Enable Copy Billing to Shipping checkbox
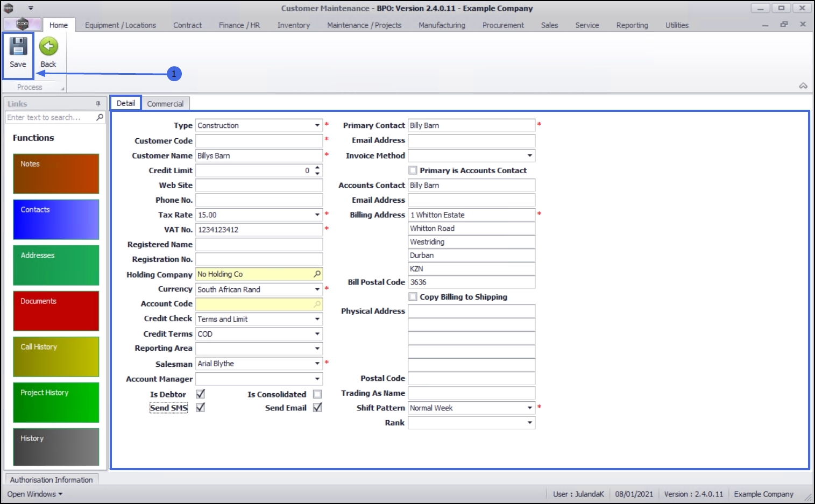 413,297
